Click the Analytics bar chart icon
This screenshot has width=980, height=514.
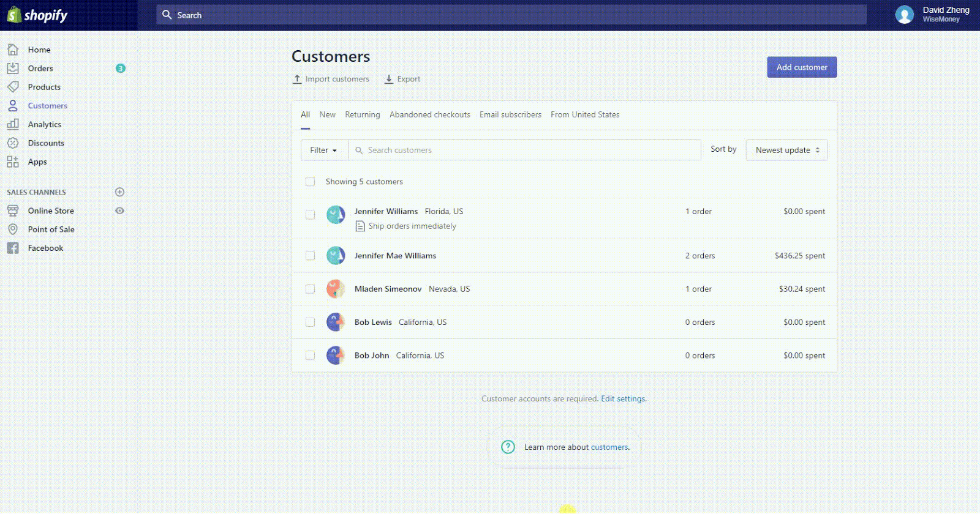13,124
